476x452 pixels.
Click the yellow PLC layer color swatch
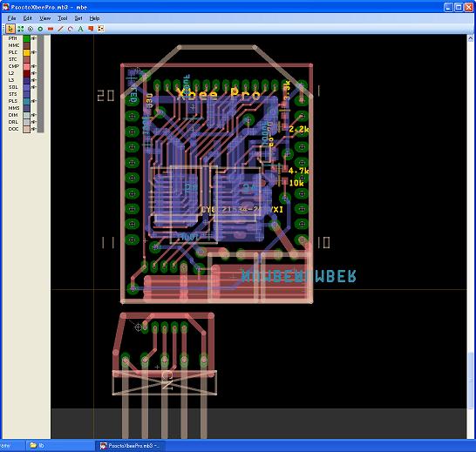coord(27,52)
